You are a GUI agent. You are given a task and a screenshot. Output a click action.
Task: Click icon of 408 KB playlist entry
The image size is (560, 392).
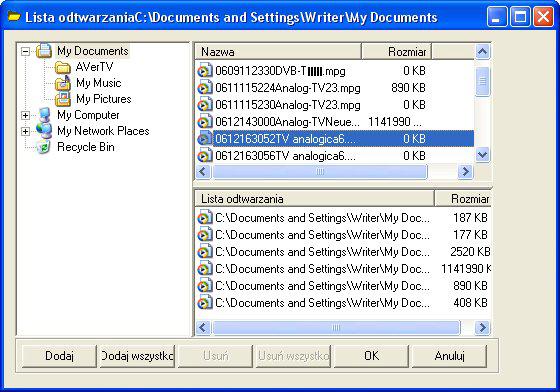point(204,303)
